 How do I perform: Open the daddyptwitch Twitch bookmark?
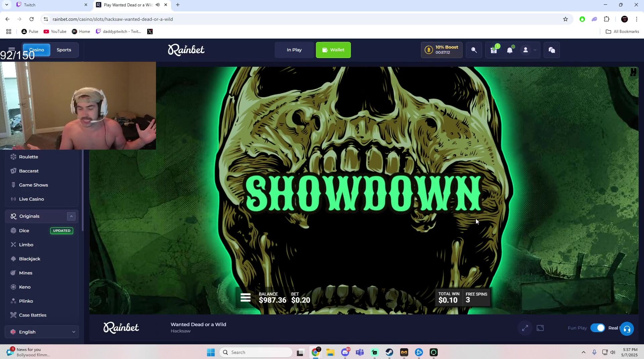[x=118, y=32]
